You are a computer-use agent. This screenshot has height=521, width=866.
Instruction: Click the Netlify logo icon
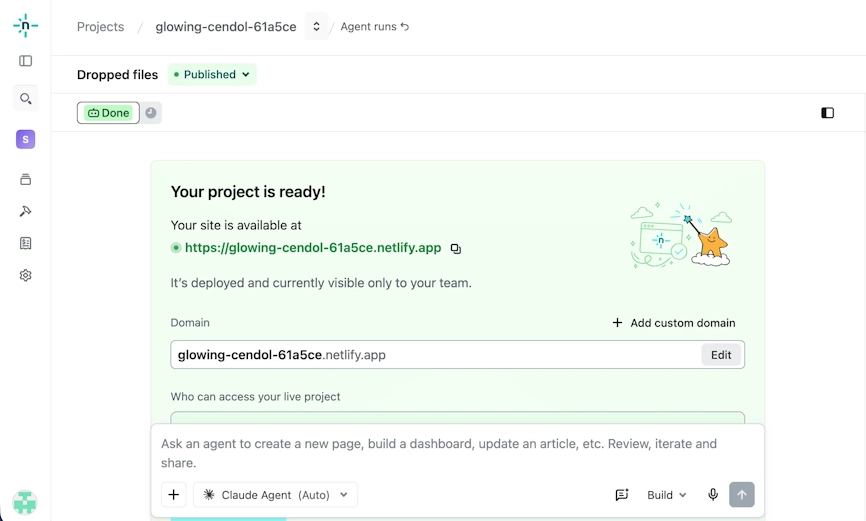click(25, 26)
